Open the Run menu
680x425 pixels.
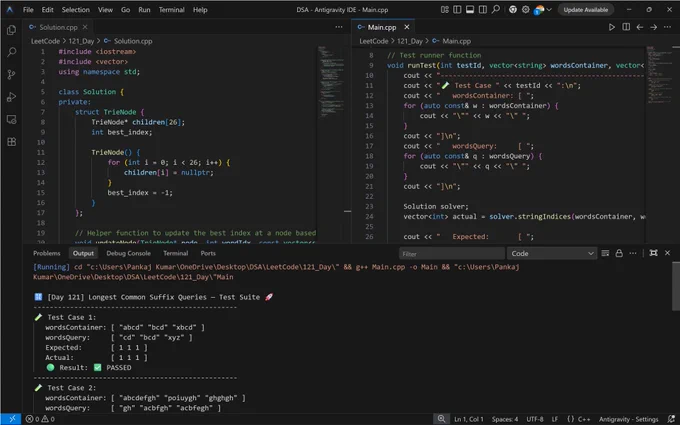(x=144, y=10)
